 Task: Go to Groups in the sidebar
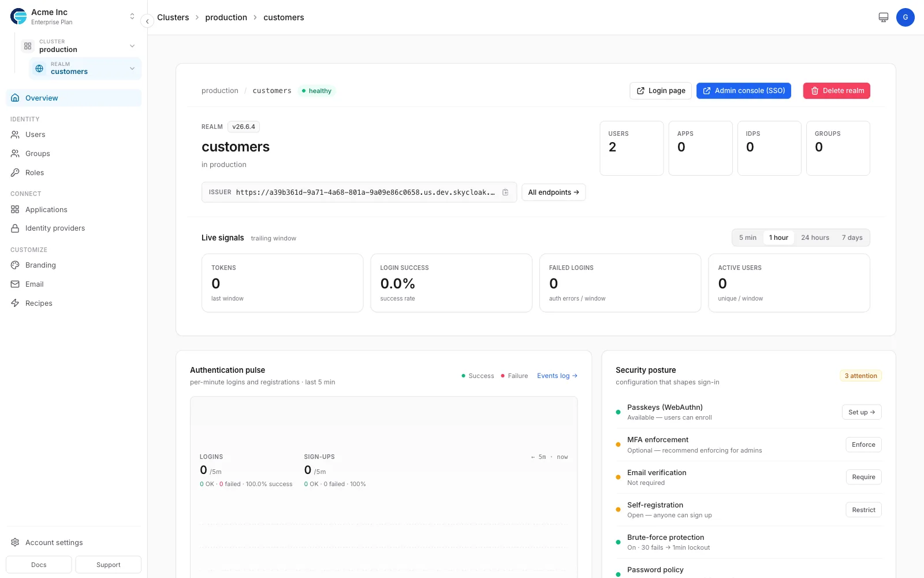[73, 154]
